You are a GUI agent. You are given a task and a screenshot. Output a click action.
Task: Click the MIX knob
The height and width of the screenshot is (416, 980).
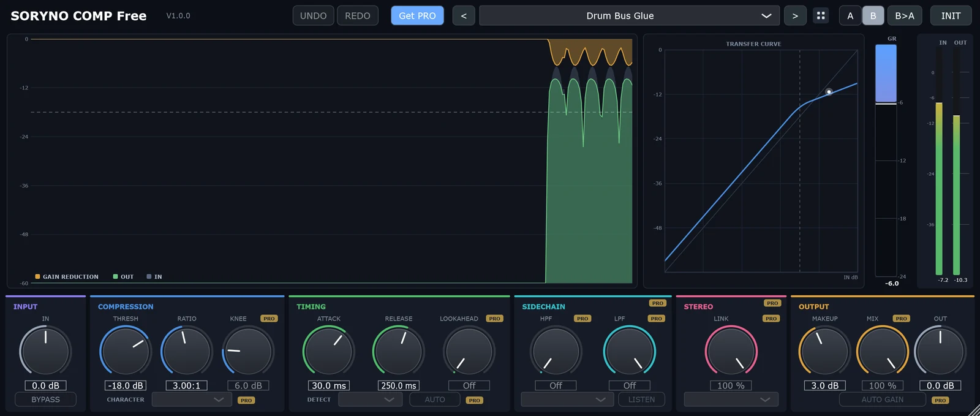pos(883,350)
